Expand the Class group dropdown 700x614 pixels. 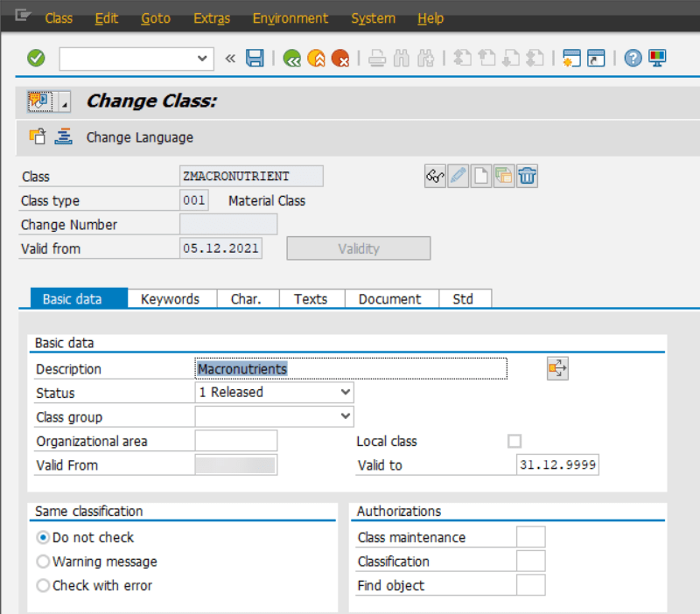[x=345, y=416]
